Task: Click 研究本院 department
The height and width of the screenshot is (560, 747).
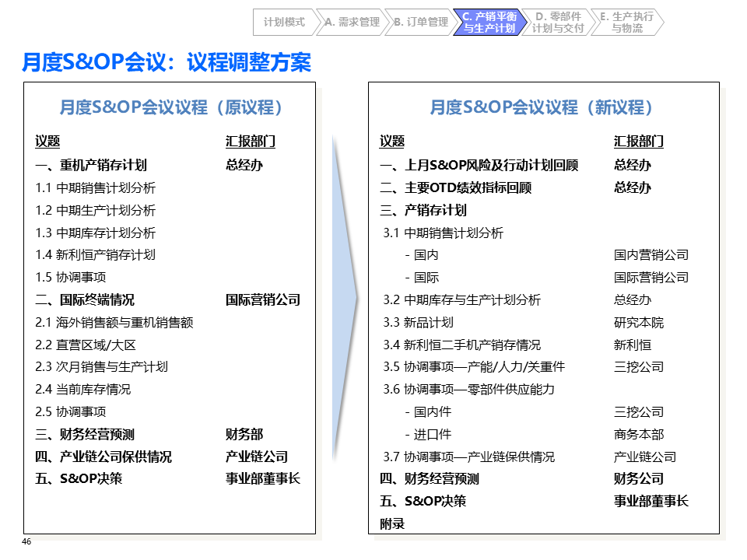Action: [638, 322]
